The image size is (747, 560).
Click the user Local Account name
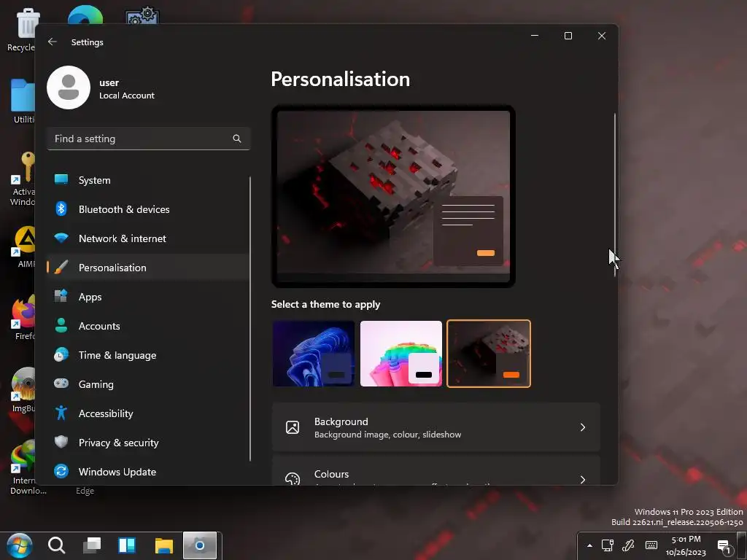pyautogui.click(x=127, y=88)
